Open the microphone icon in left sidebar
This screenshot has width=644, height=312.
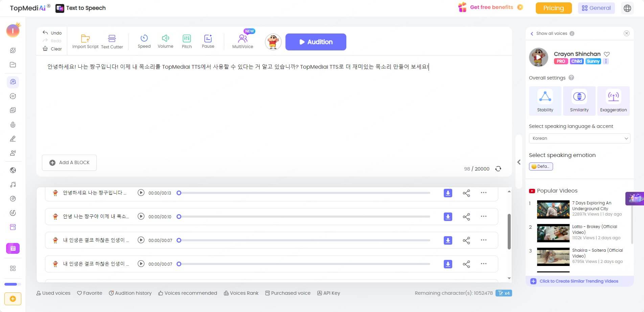coord(13,125)
